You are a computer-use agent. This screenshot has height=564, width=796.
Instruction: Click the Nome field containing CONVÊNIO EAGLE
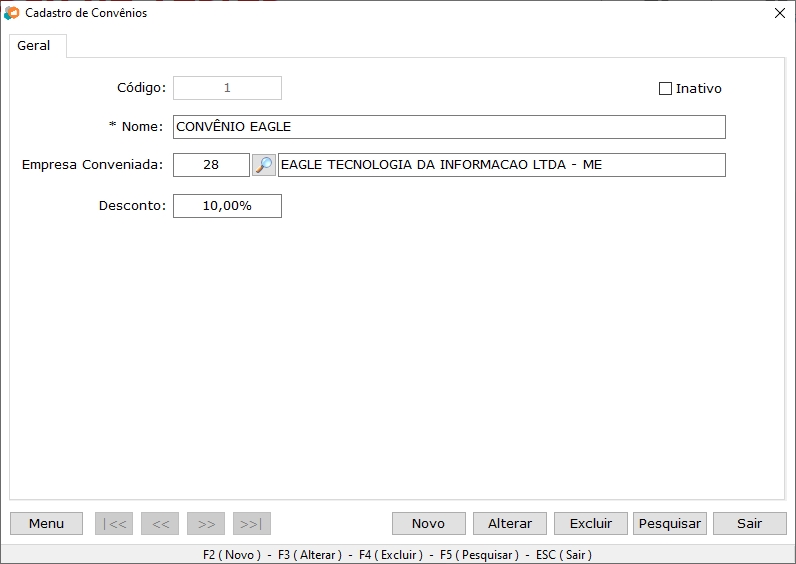point(449,127)
